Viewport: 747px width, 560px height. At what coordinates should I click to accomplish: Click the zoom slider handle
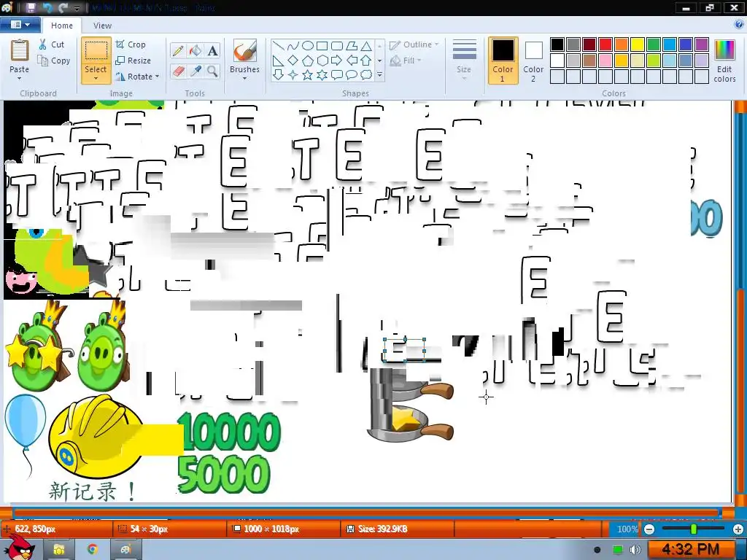coord(694,529)
